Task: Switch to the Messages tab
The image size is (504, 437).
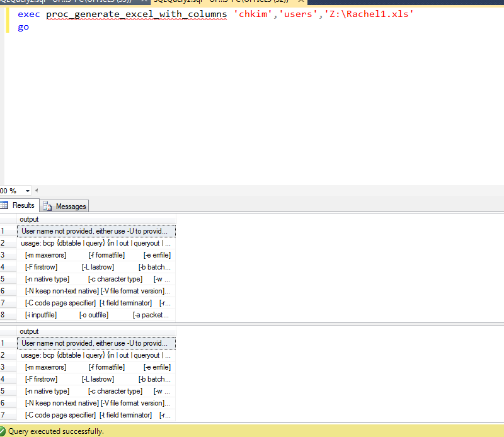Action: [x=64, y=206]
